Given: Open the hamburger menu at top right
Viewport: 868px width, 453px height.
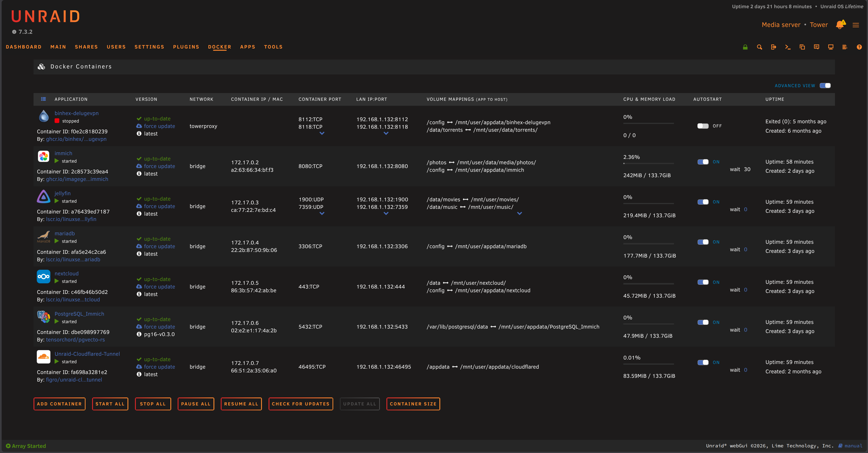Looking at the screenshot, I should [856, 25].
